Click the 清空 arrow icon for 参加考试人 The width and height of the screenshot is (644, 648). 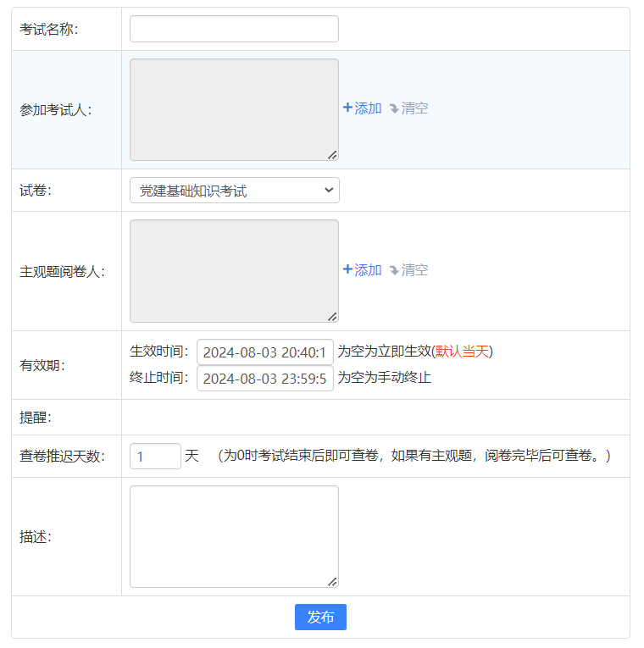pyautogui.click(x=394, y=108)
